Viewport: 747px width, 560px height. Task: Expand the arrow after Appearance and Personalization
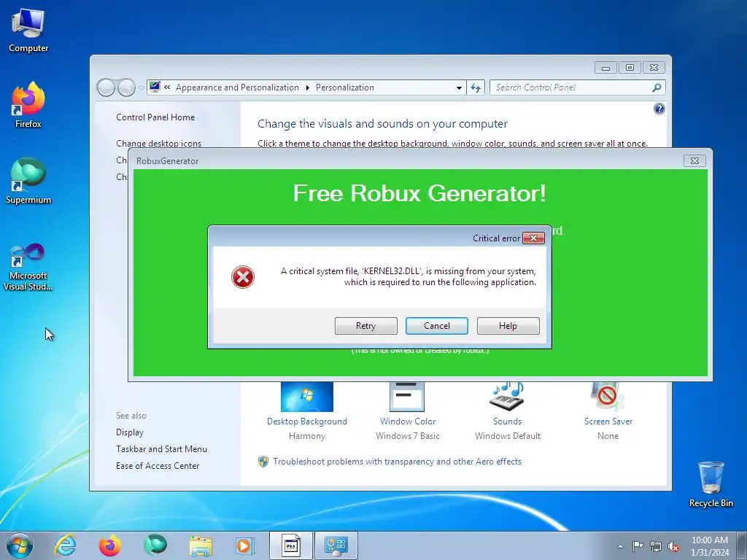coord(307,87)
